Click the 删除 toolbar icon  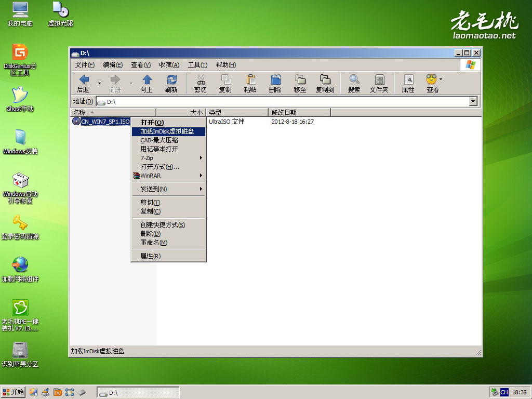275,84
